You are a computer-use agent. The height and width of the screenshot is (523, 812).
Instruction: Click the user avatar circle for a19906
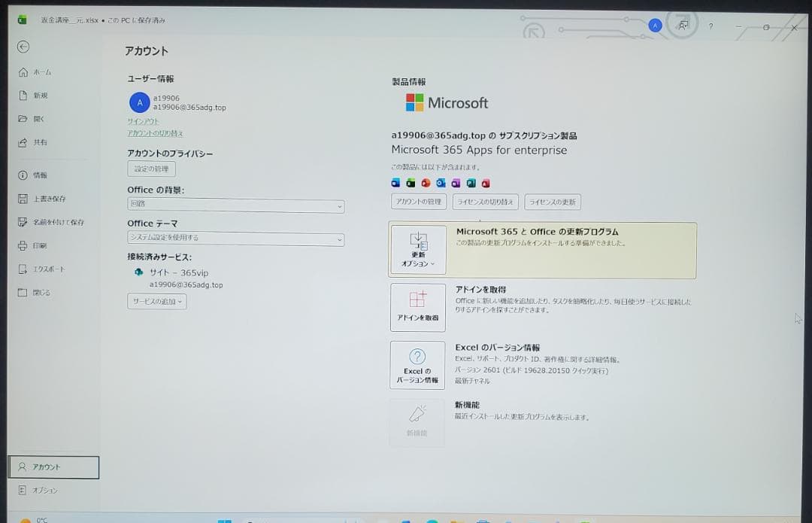pyautogui.click(x=138, y=102)
